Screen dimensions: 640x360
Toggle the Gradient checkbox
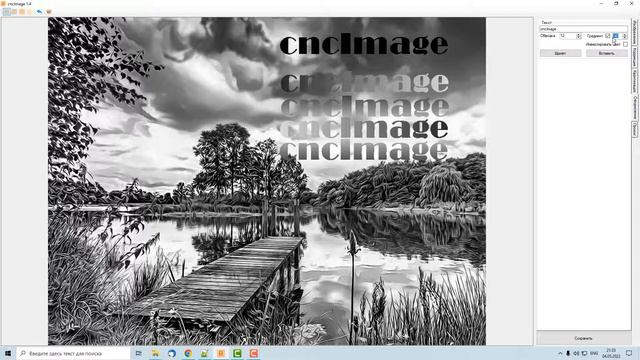[x=607, y=36]
